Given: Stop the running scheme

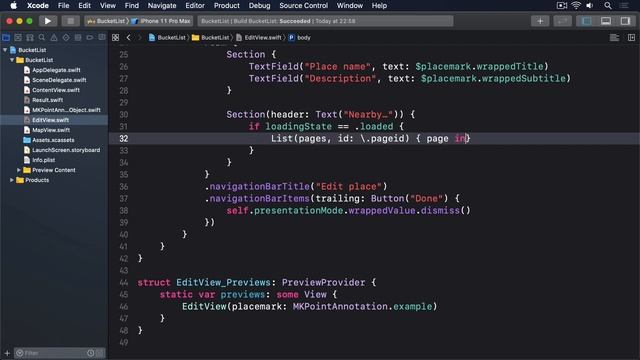Looking at the screenshot, I should [70, 21].
